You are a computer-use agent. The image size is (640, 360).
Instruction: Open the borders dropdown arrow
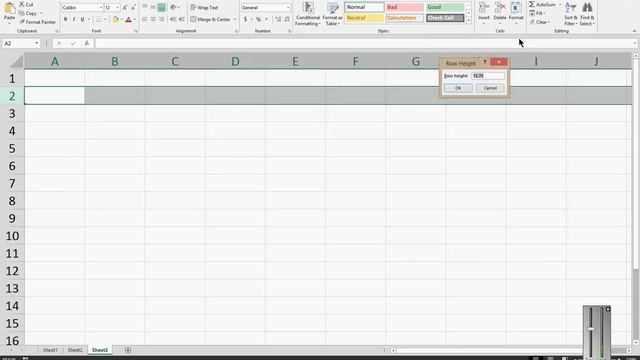tap(105, 19)
